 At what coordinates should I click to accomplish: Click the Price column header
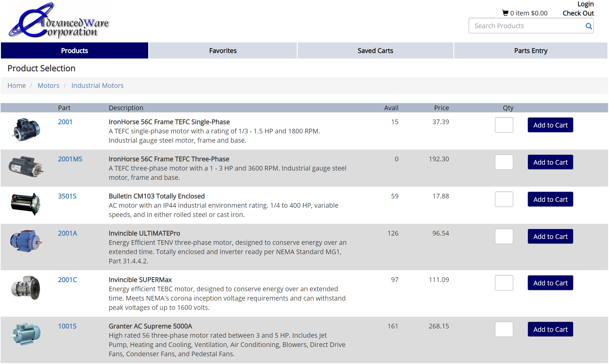[442, 108]
